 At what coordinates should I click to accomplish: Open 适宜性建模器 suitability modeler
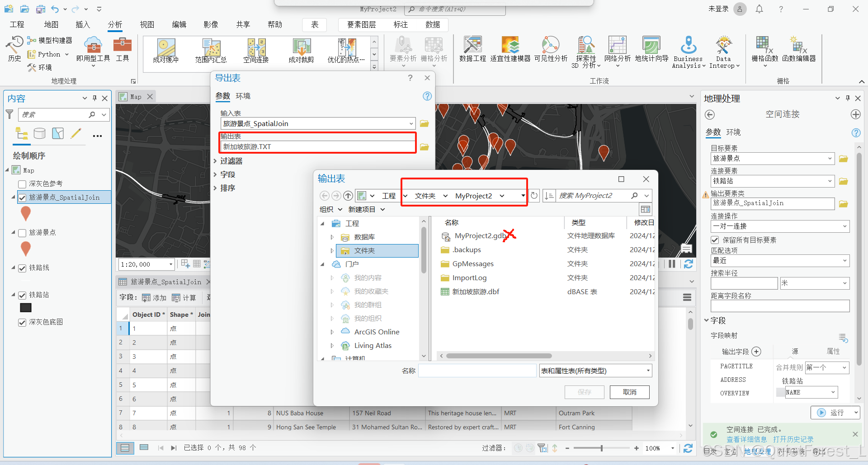coord(510,49)
